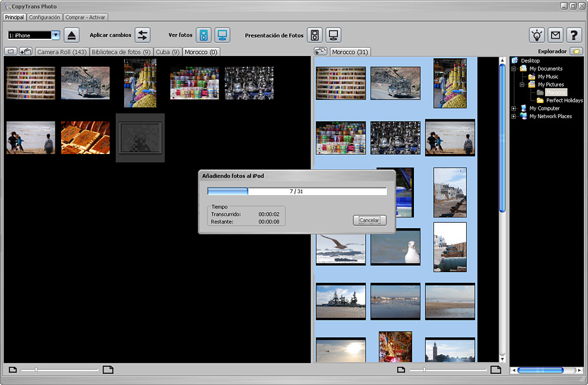Select the seagull close-up photo in the right pane
Viewport: 588px width, 385px height.
click(x=395, y=247)
